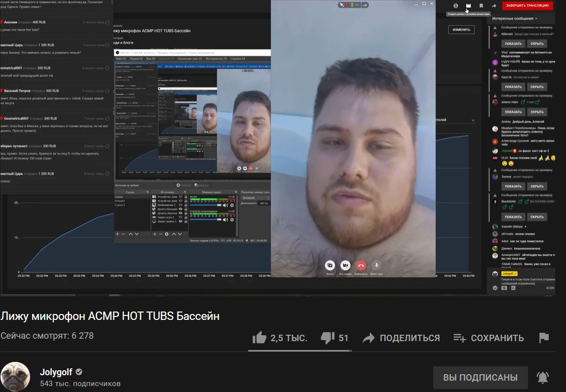This screenshot has height=392, width=566.
Task: Click the share arrow beside ЗАВЕРШИТЬ ТРАНСЛЯЦИЮ
Action: coord(494,5)
